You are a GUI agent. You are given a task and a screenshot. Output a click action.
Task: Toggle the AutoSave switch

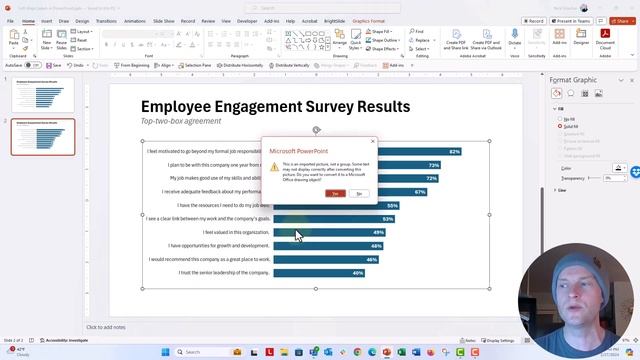[x=32, y=65]
